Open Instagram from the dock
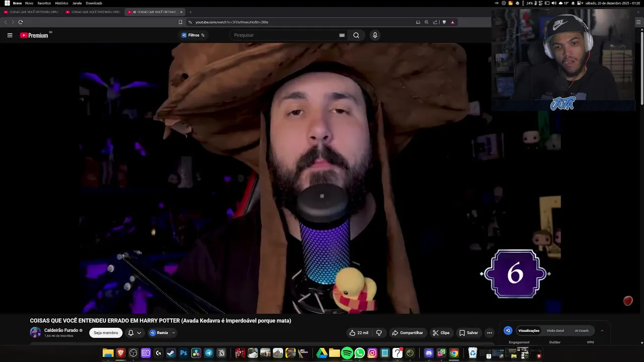The width and height of the screenshot is (644, 362). 372,353
